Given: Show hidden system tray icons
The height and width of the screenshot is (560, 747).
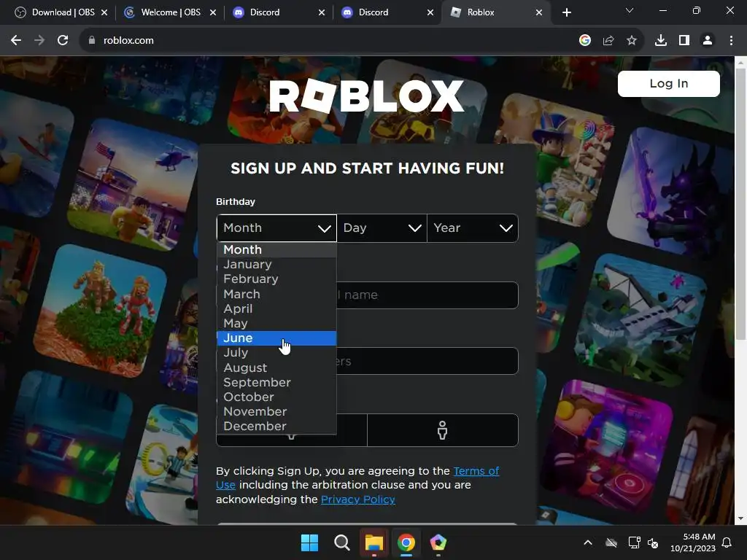Looking at the screenshot, I should (588, 542).
